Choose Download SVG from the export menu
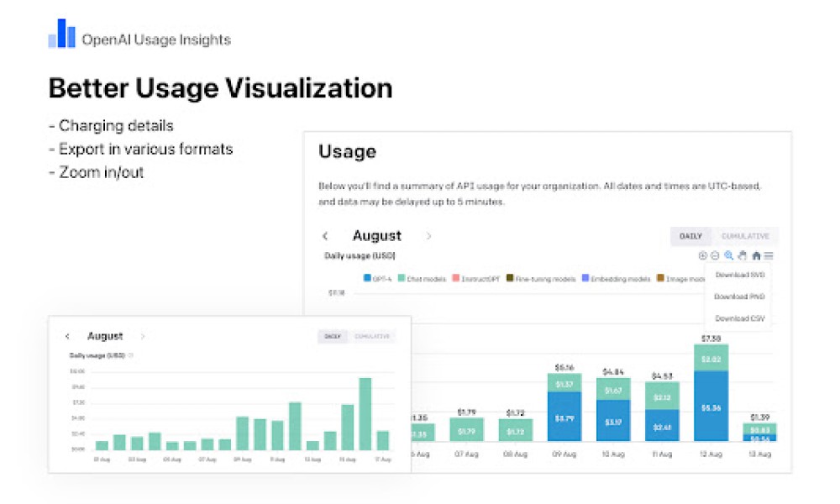The width and height of the screenshot is (840, 504). point(740,275)
